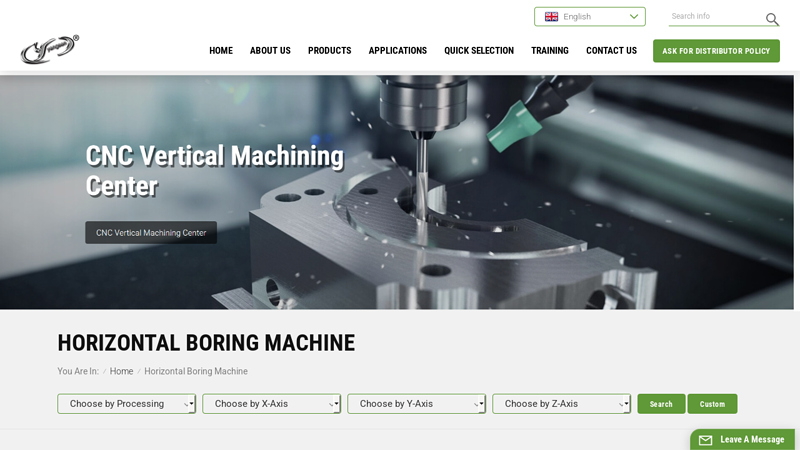Image resolution: width=800 pixels, height=450 pixels.
Task: Navigate to the TRAINING menu item
Action: pos(549,51)
